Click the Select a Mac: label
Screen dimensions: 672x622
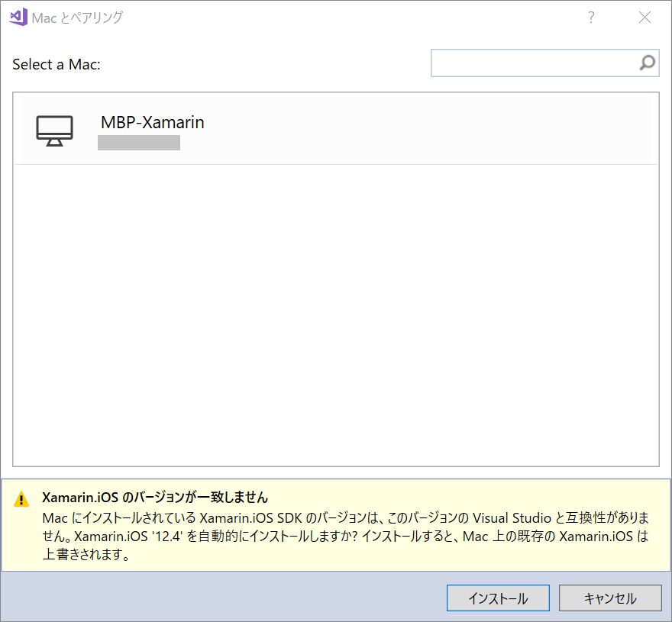pos(57,64)
